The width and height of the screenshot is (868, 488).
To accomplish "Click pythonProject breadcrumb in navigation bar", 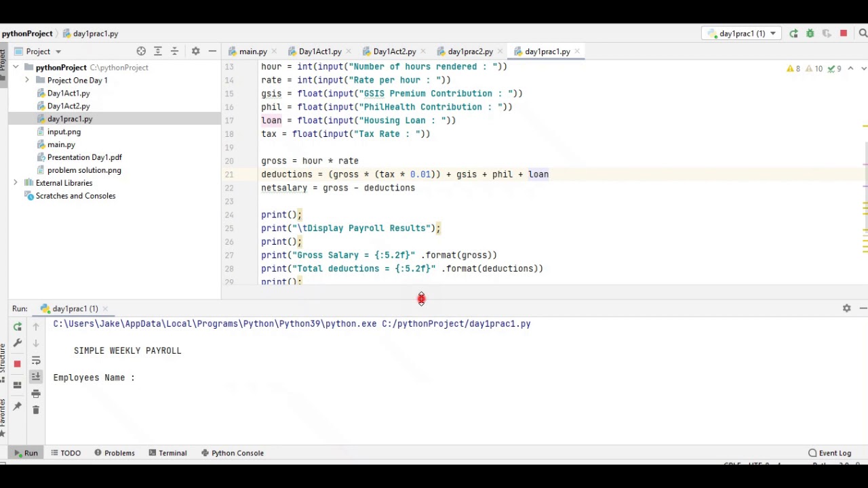I will (x=27, y=33).
